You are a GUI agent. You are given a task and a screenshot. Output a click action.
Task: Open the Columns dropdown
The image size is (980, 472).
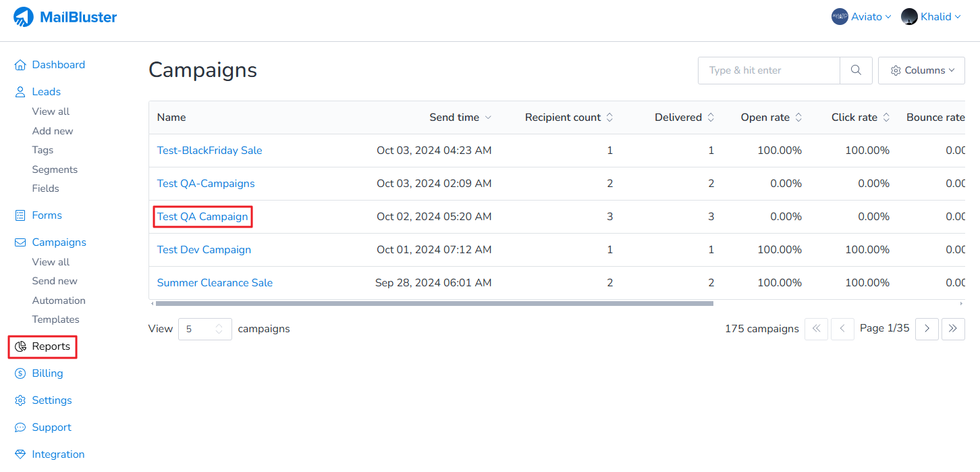tap(921, 70)
